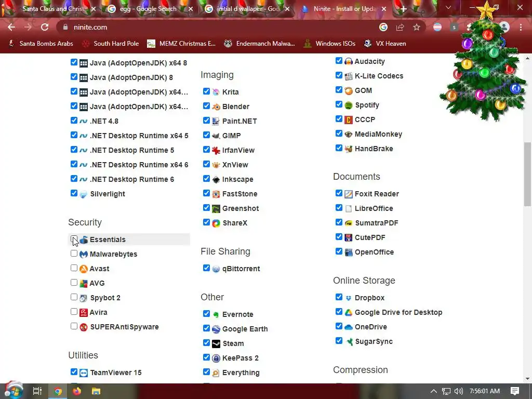Click the qBittorrent icon
The image size is (532, 399).
coord(216,269)
